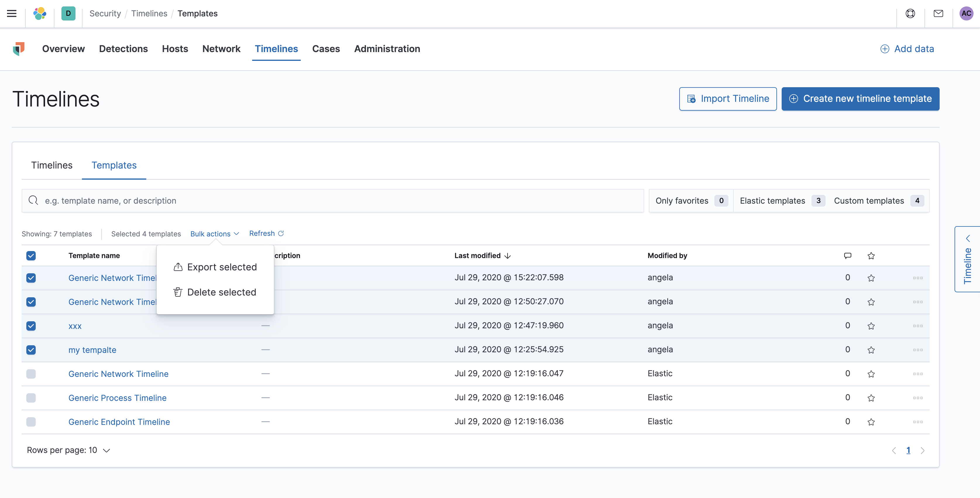Open the help menu lifebuoy icon
Image resolution: width=980 pixels, height=498 pixels.
[910, 14]
